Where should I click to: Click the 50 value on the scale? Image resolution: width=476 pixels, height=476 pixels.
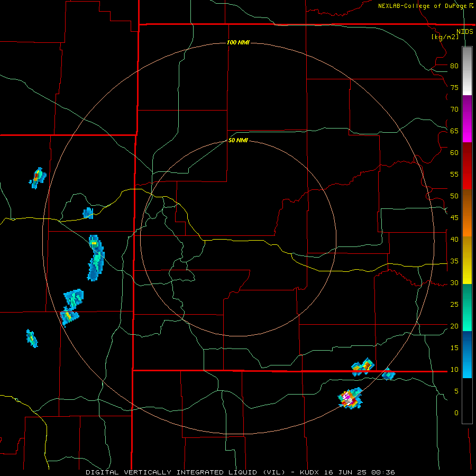tap(454, 196)
